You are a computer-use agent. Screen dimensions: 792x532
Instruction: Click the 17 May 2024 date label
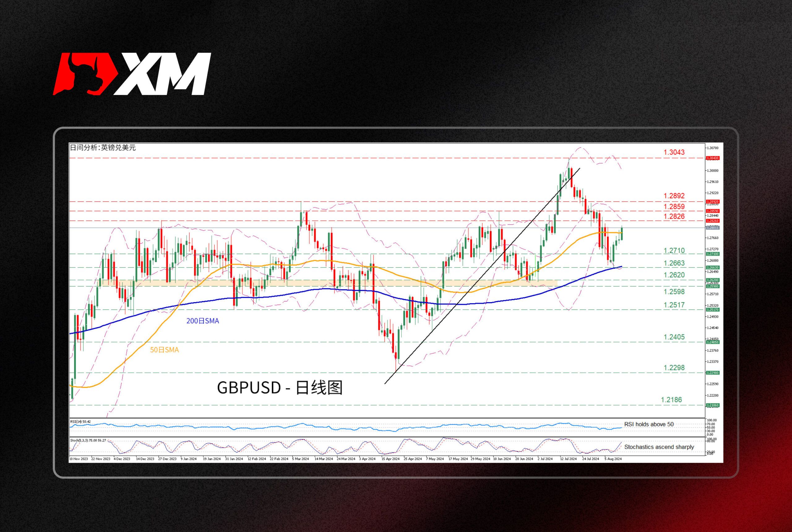(458, 459)
